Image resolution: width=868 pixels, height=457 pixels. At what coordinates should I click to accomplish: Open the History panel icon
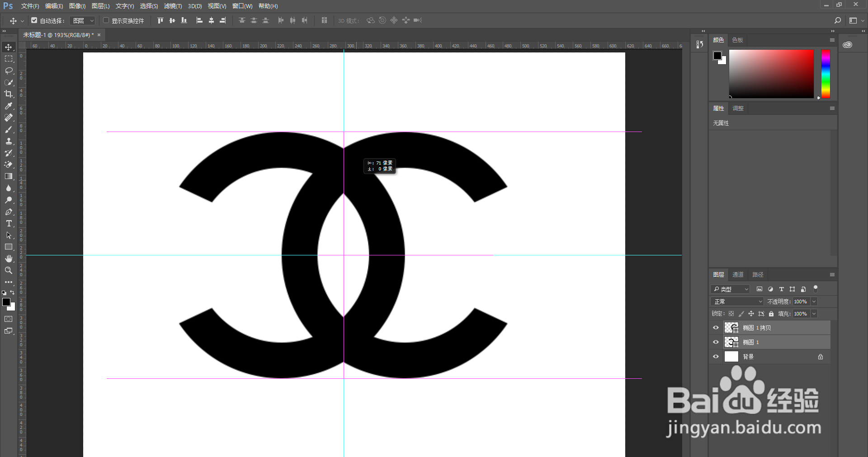click(x=700, y=44)
